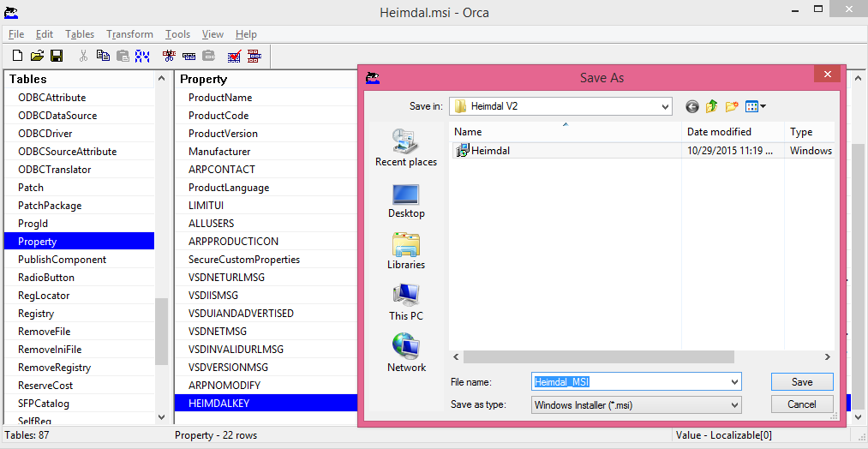Click Tables list scroll-down arrow
This screenshot has height=449, width=868.
tap(161, 417)
